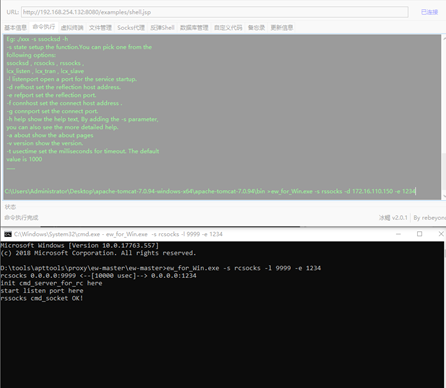Maximize the cmd.exe window
Image resolution: width=446 pixels, height=388 pixels.
pos(420,234)
